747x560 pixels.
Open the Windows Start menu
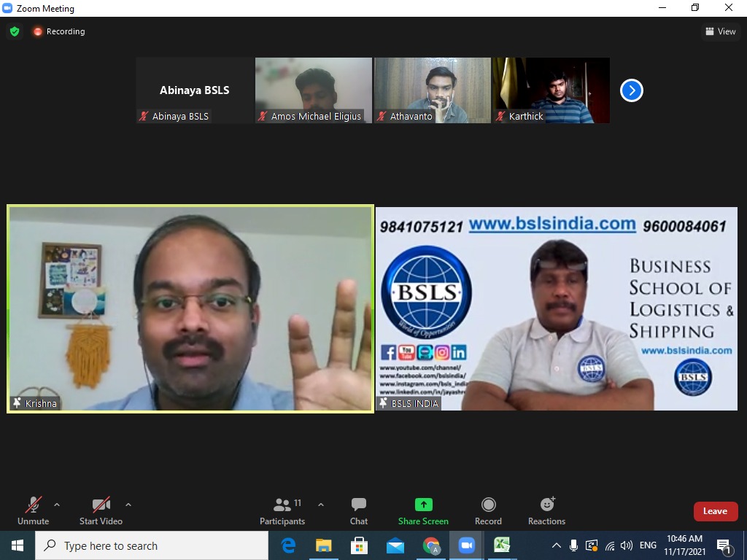[x=18, y=545]
